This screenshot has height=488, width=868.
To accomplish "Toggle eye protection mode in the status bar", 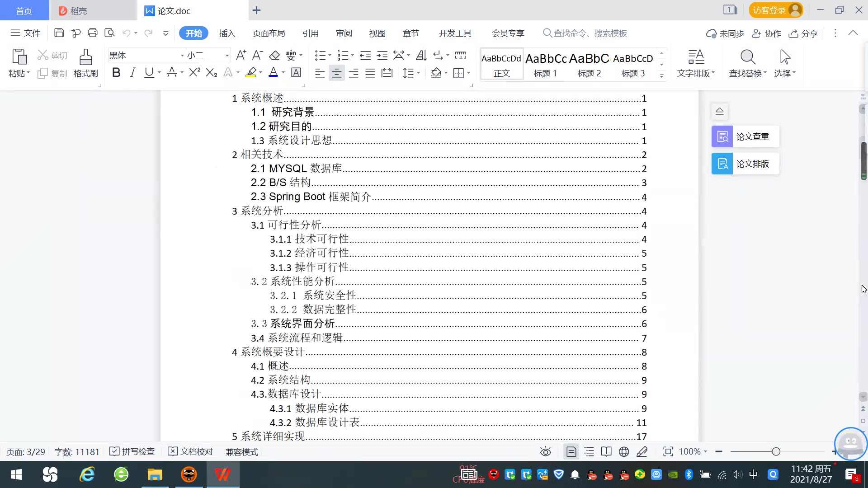I will 545,451.
